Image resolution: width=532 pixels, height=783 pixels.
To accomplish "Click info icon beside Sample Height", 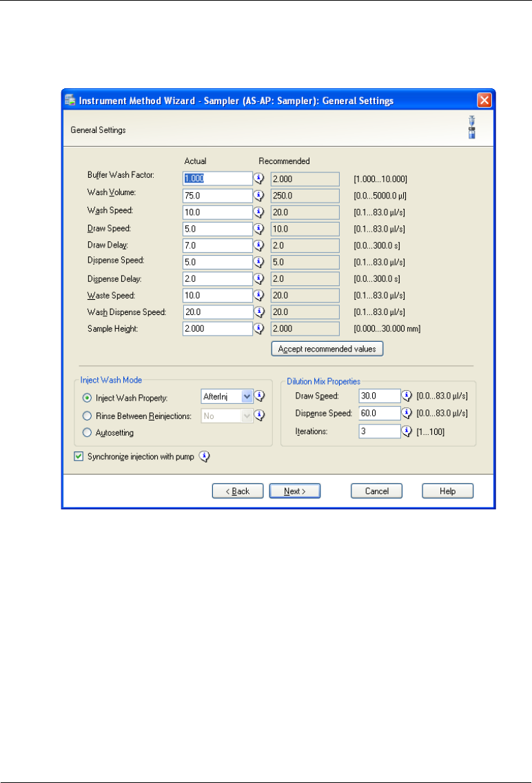I will pyautogui.click(x=258, y=328).
